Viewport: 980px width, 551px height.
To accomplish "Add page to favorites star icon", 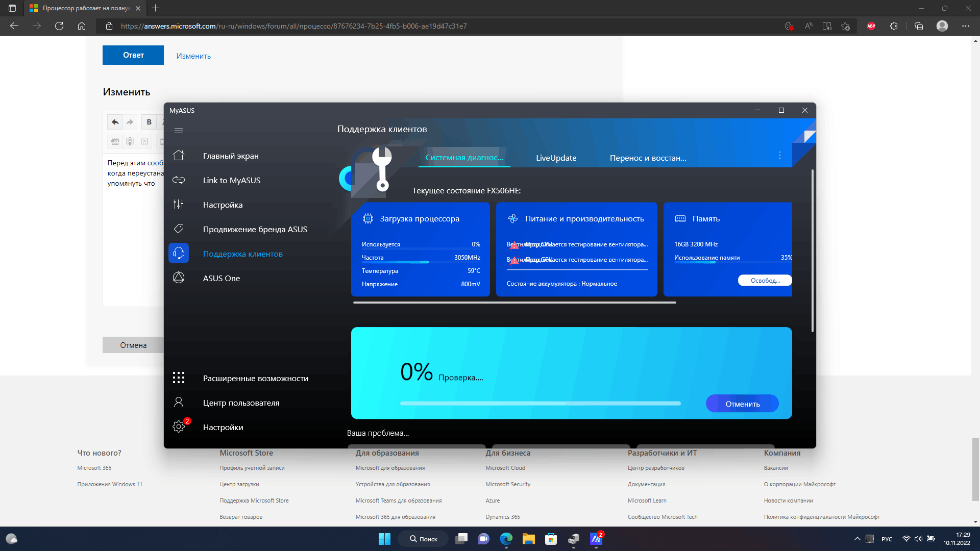I will 846,26.
